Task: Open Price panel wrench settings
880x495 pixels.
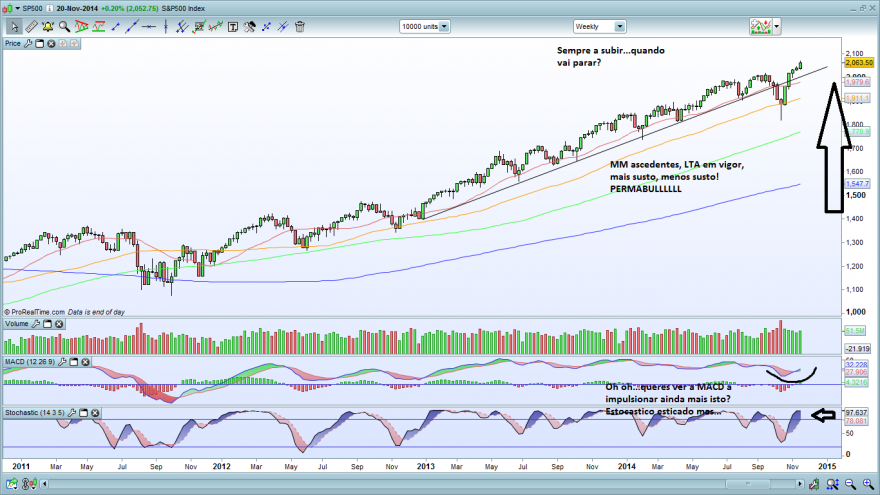Action: (x=28, y=43)
